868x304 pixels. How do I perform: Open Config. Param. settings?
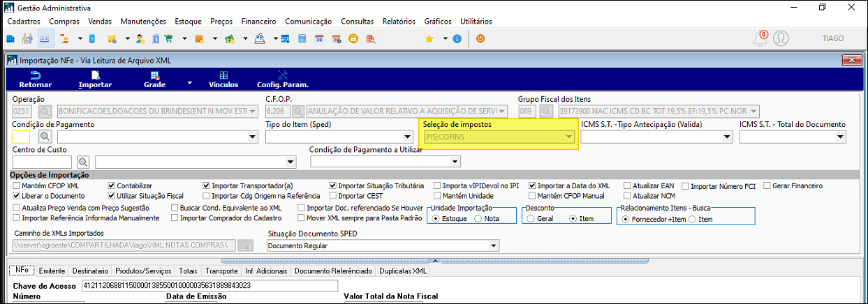(283, 79)
